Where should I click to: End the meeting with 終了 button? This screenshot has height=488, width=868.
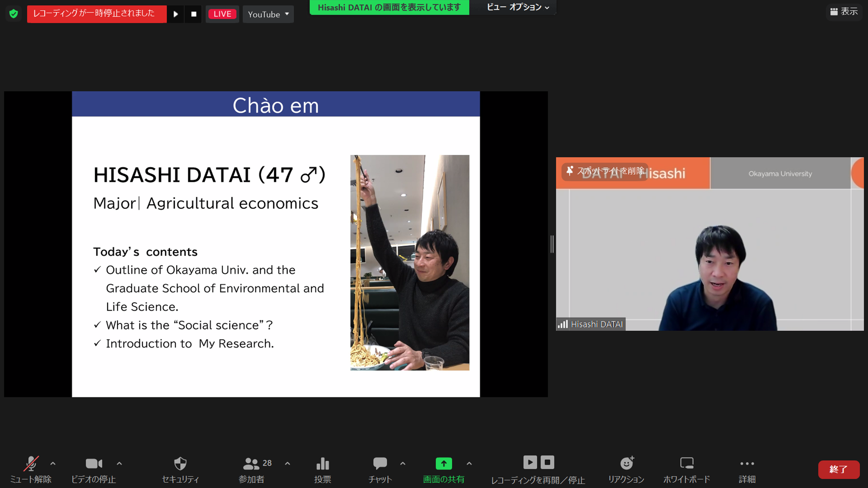pos(838,469)
